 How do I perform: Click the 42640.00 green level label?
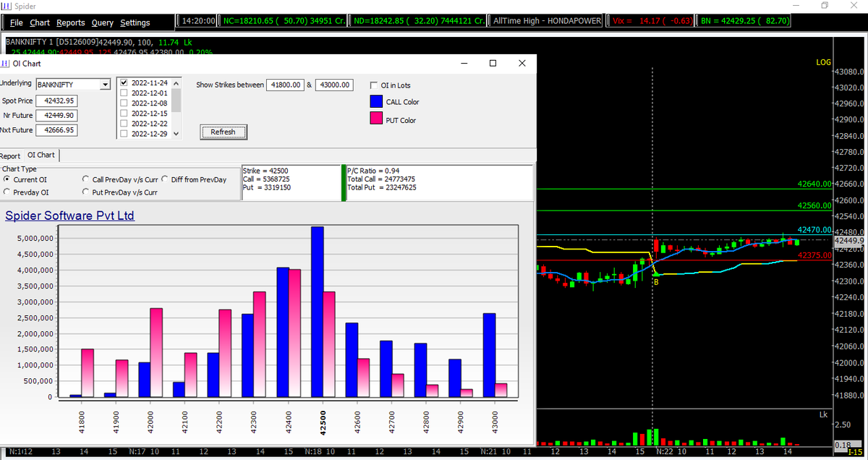coord(814,184)
